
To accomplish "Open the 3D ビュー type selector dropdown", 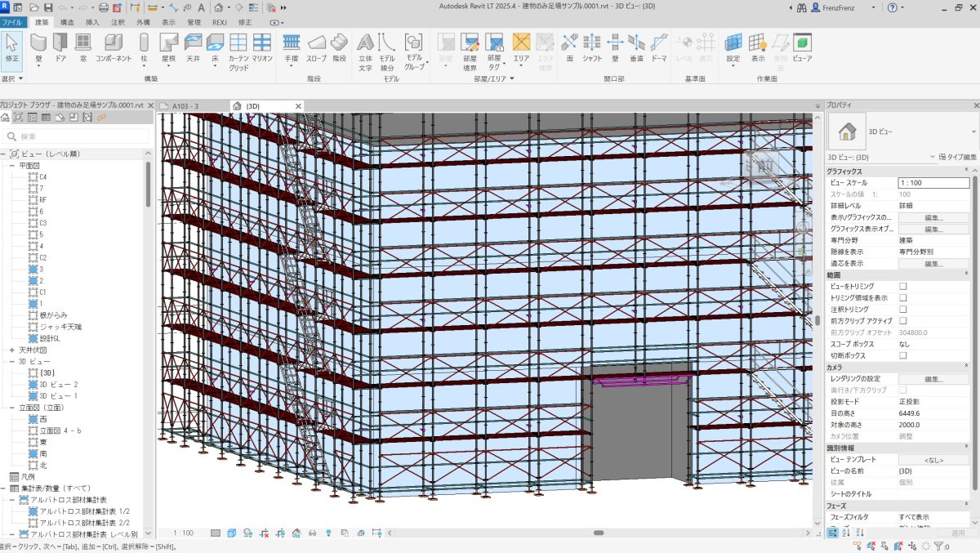I will [974, 132].
